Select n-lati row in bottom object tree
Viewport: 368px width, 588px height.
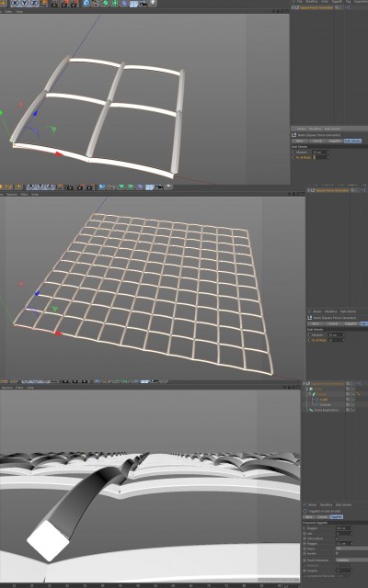pyautogui.click(x=324, y=400)
